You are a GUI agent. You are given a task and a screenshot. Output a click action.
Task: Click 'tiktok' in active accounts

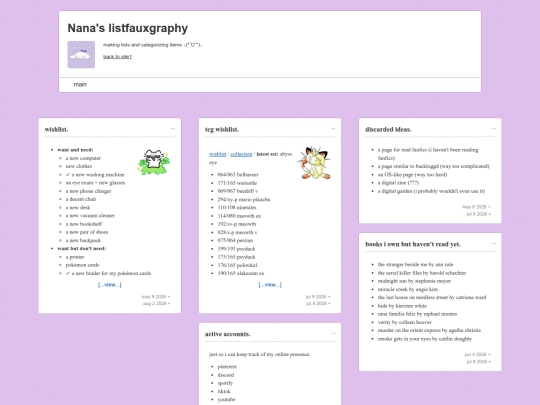pyautogui.click(x=224, y=392)
